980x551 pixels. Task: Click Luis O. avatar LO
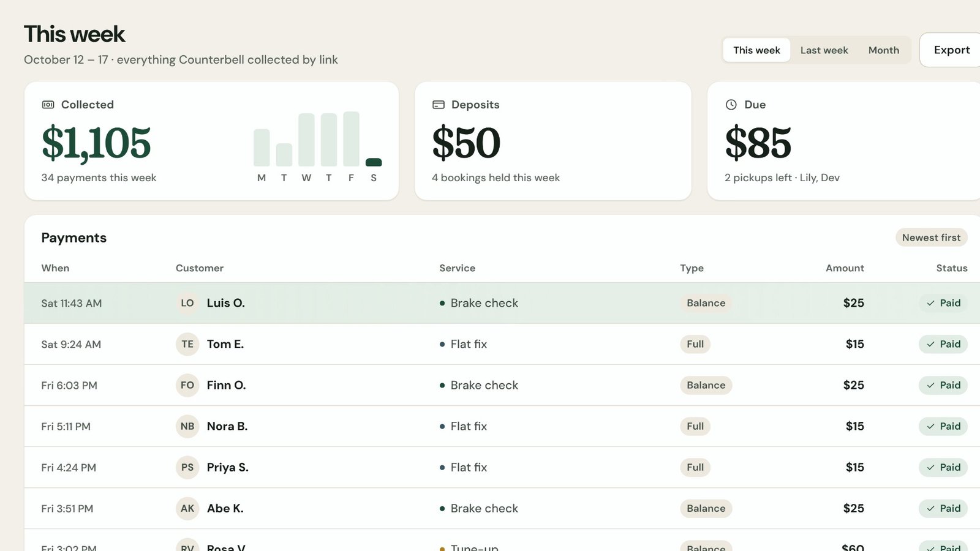pos(187,303)
